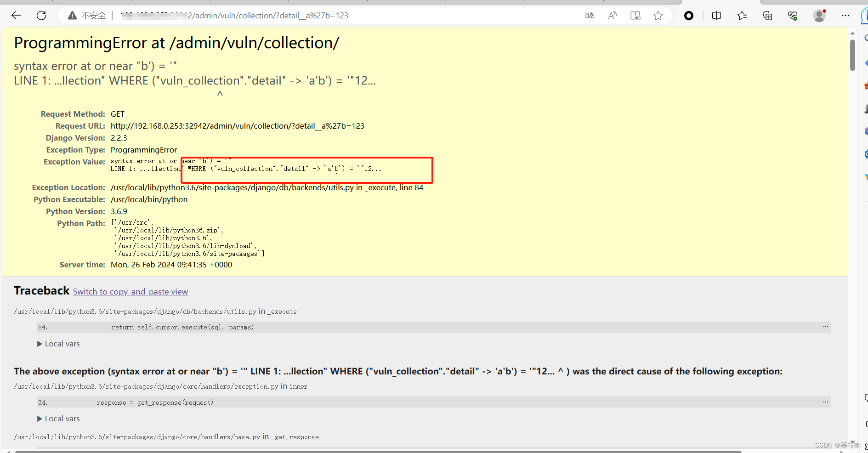The width and height of the screenshot is (868, 453).
Task: Open Copilot from the sidebar
Action: [x=865, y=15]
